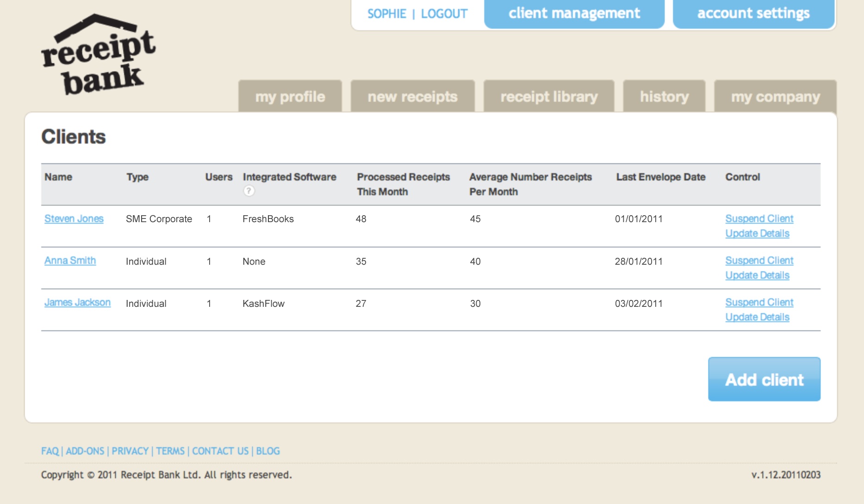Open Steven Jones client record
The width and height of the screenshot is (864, 504).
click(74, 218)
